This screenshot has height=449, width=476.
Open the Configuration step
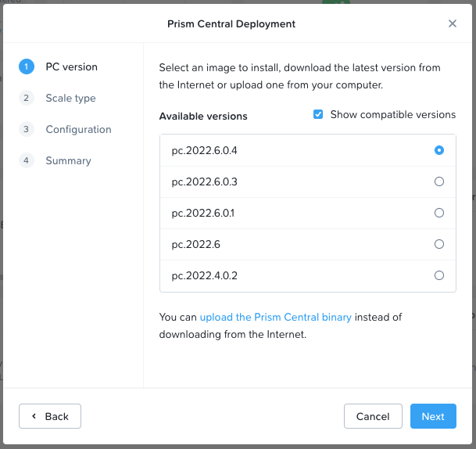(x=78, y=130)
